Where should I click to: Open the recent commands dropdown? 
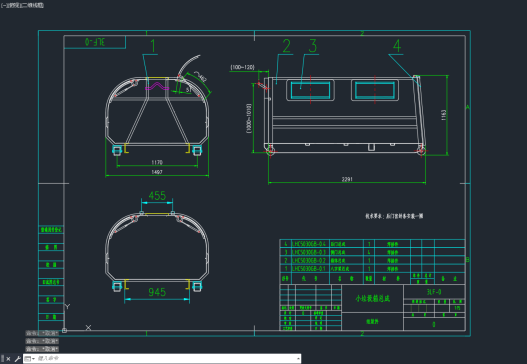30,359
